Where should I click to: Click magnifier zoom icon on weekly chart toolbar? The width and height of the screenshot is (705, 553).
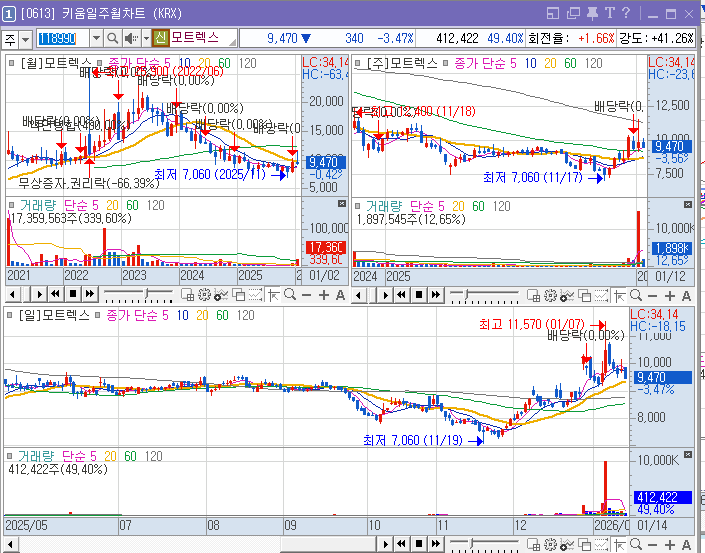(x=636, y=296)
